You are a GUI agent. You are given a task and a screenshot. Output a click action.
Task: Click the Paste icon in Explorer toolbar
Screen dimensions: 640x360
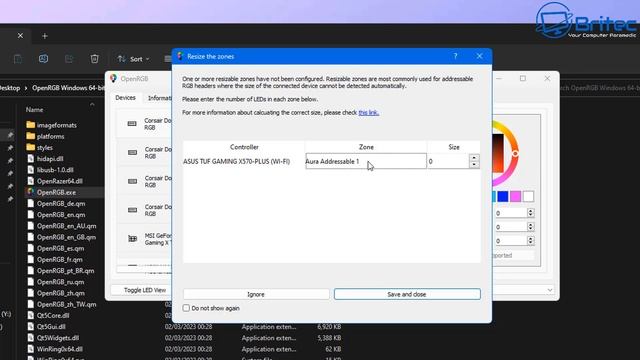click(18, 59)
